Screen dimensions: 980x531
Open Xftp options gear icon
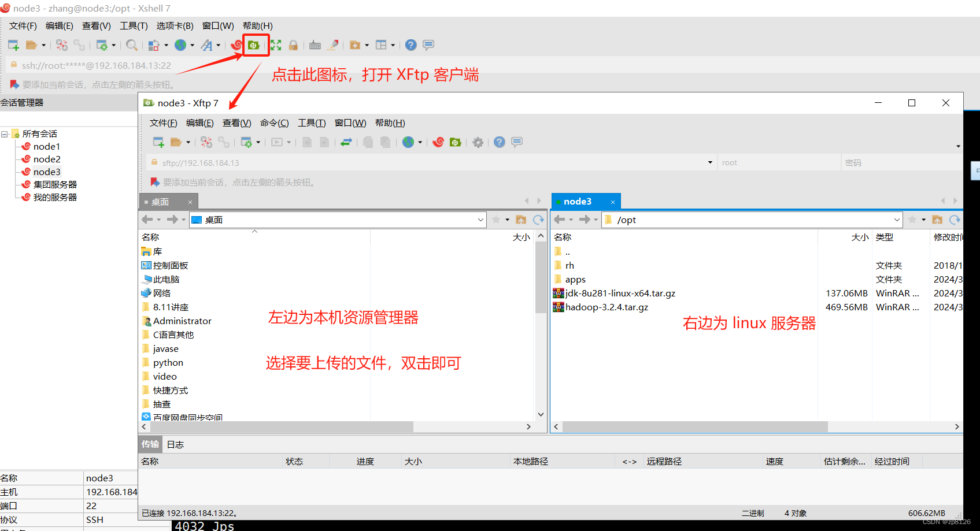478,142
